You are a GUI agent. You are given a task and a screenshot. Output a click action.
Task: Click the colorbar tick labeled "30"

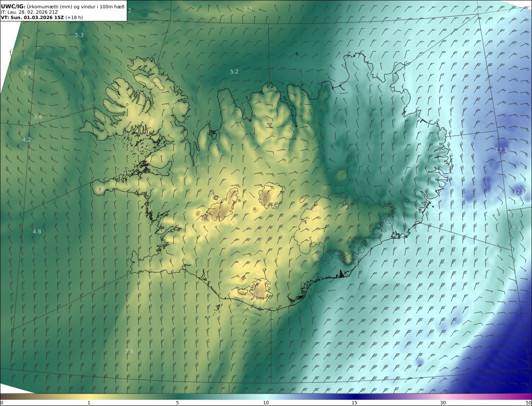[443, 403]
